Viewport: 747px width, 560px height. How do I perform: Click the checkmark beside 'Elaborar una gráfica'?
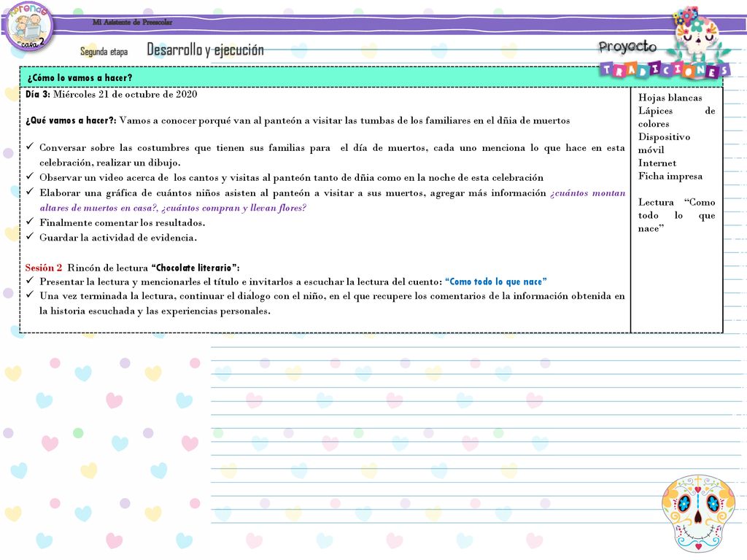coord(30,192)
